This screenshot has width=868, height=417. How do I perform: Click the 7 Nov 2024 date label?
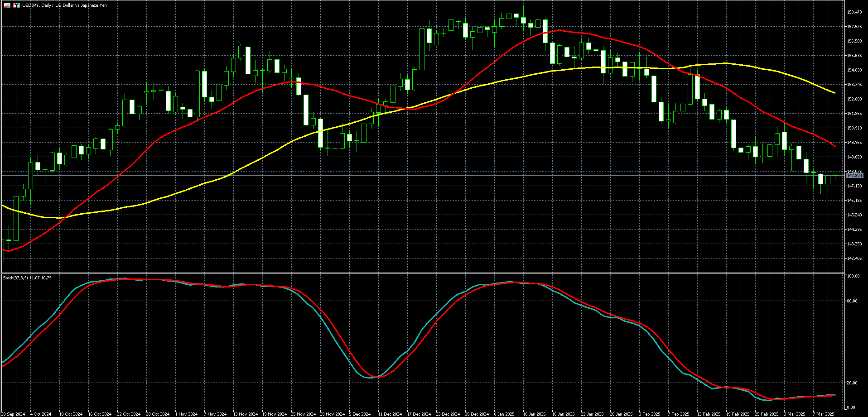tap(215, 414)
